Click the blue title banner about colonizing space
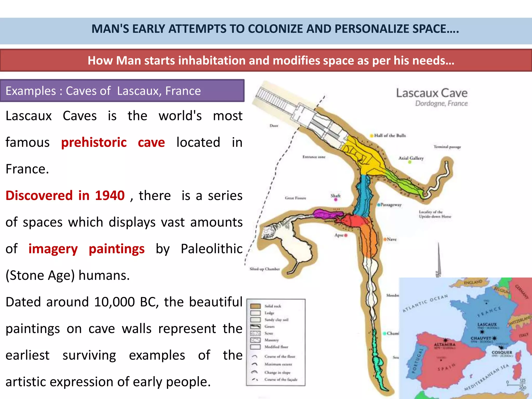 [x=266, y=31]
